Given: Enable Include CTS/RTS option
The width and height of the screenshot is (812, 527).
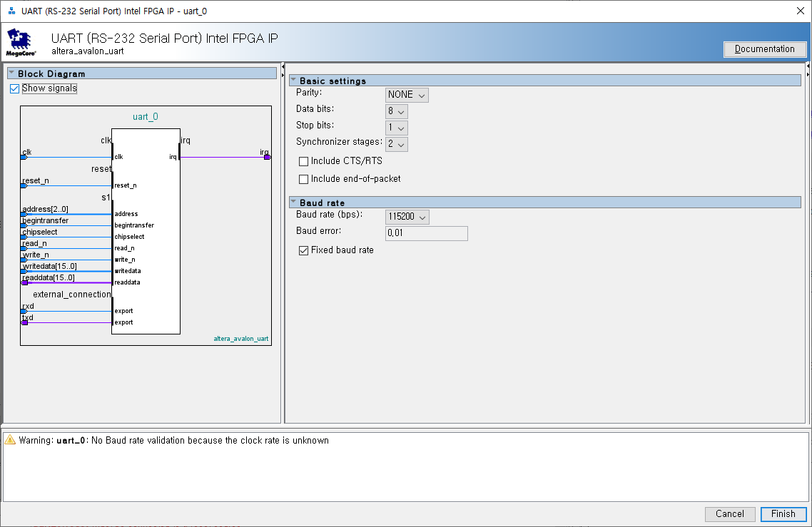Looking at the screenshot, I should point(303,161).
